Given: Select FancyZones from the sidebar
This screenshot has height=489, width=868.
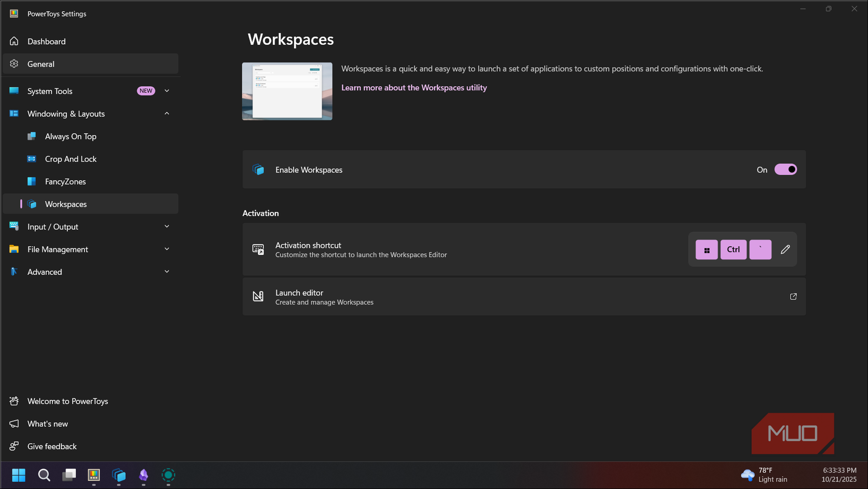Looking at the screenshot, I should pyautogui.click(x=65, y=181).
